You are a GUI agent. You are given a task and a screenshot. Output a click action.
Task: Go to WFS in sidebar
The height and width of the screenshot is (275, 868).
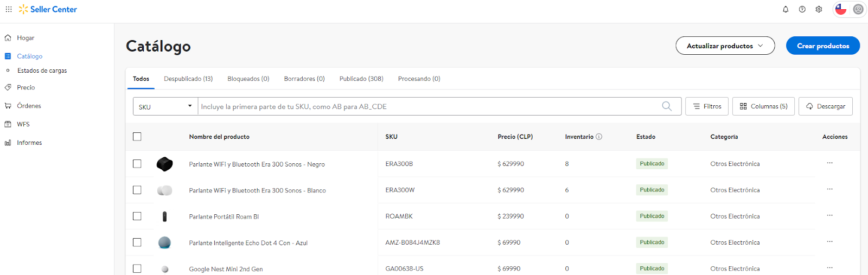point(23,124)
